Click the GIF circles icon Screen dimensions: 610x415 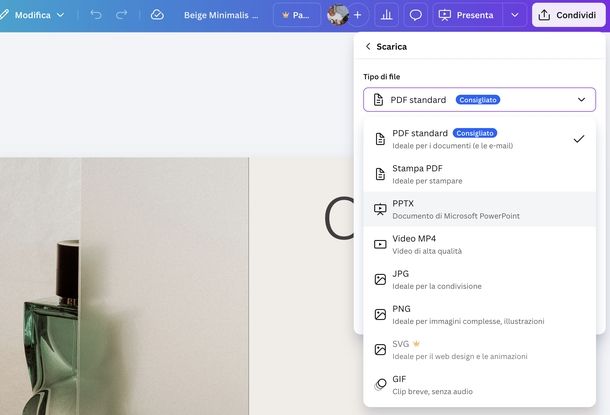[x=380, y=385]
